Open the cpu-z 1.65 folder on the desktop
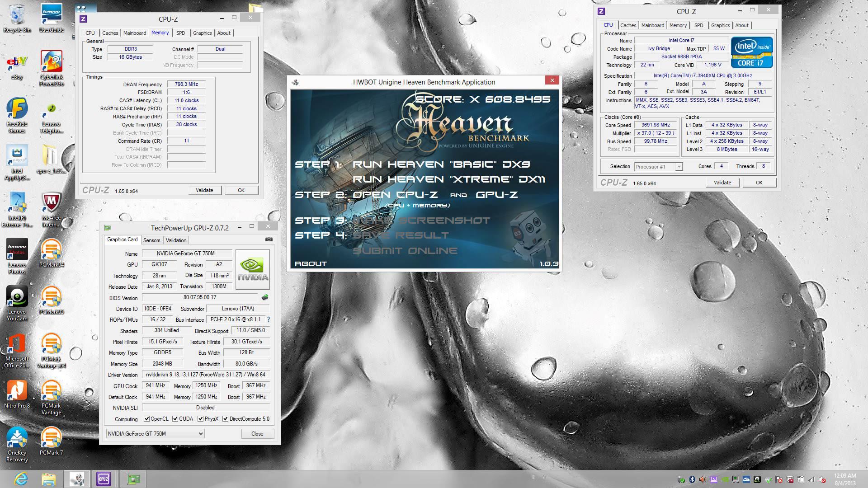This screenshot has width=868, height=488. (x=51, y=159)
